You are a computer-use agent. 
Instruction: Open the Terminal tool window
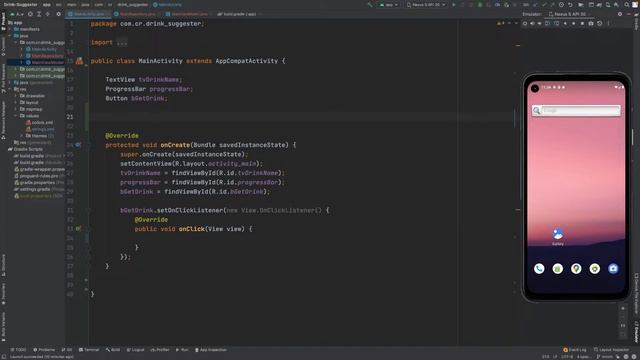coord(89,350)
